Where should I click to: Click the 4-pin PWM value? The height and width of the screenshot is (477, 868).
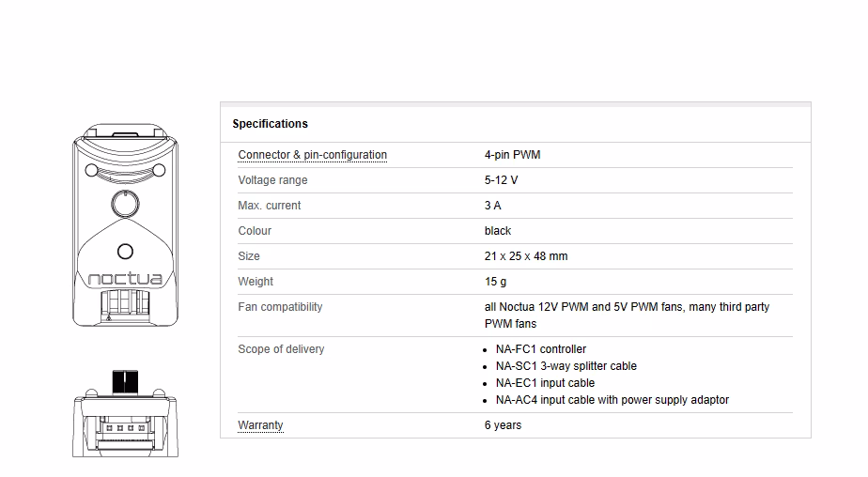pos(512,155)
